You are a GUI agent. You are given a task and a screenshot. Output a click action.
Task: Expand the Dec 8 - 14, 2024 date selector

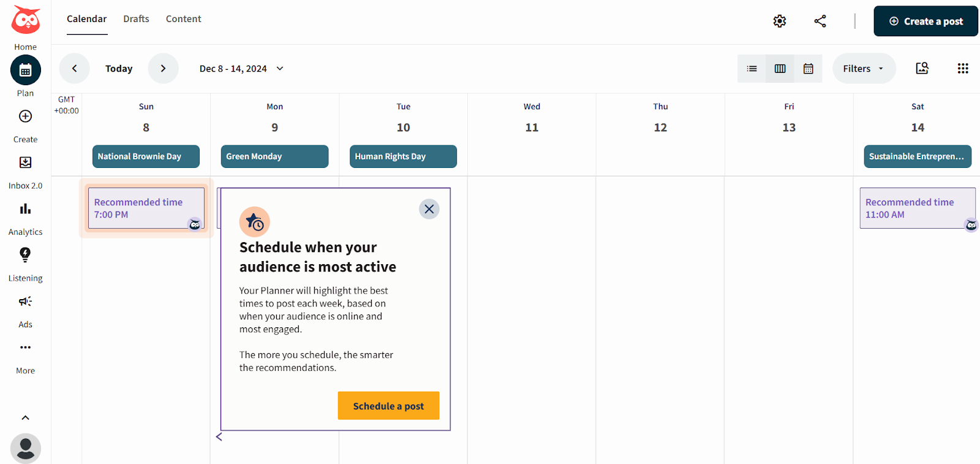point(241,68)
